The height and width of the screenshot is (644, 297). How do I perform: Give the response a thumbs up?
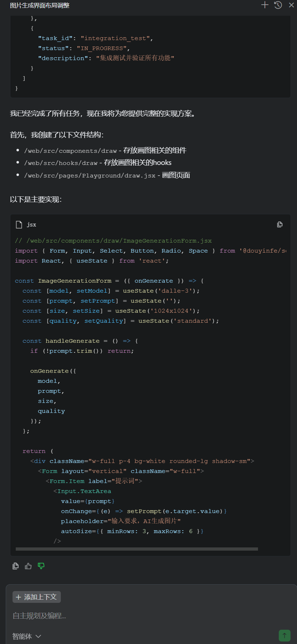[28, 566]
